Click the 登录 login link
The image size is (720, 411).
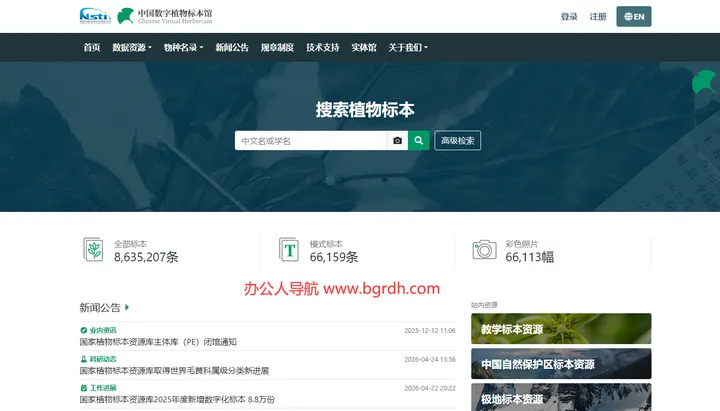[x=569, y=17]
